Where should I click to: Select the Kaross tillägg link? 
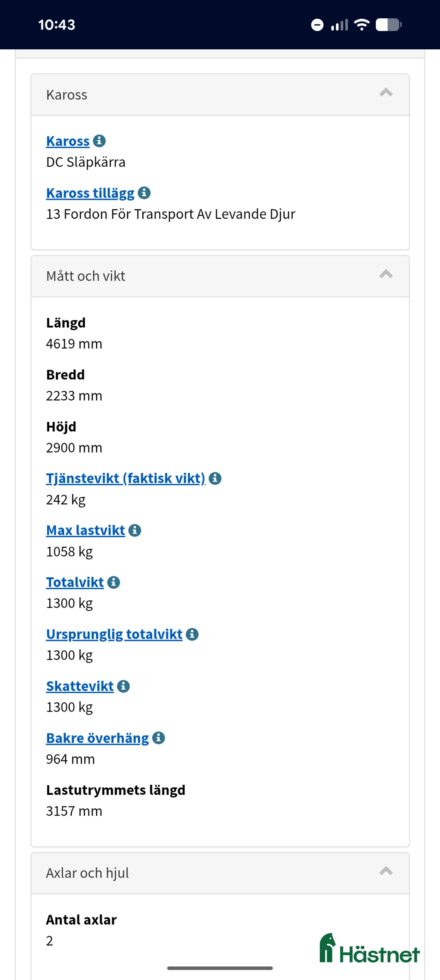(90, 192)
